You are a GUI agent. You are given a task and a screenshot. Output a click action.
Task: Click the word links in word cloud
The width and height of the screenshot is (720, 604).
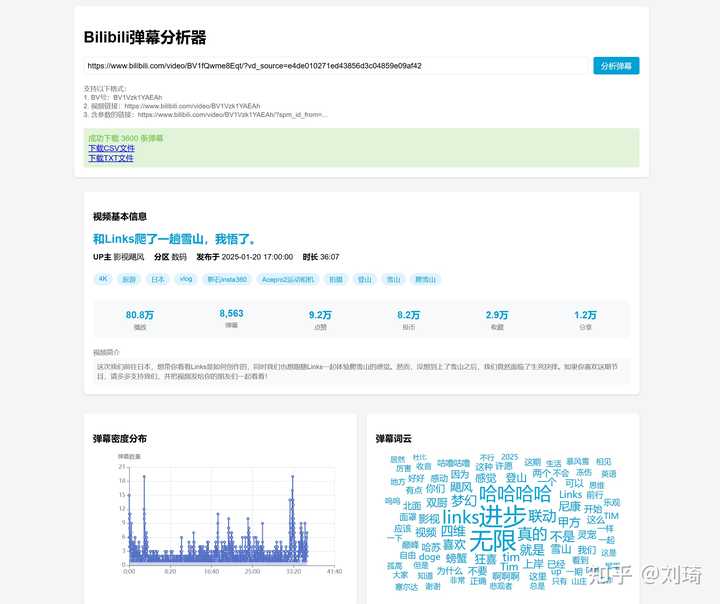pyautogui.click(x=461, y=517)
